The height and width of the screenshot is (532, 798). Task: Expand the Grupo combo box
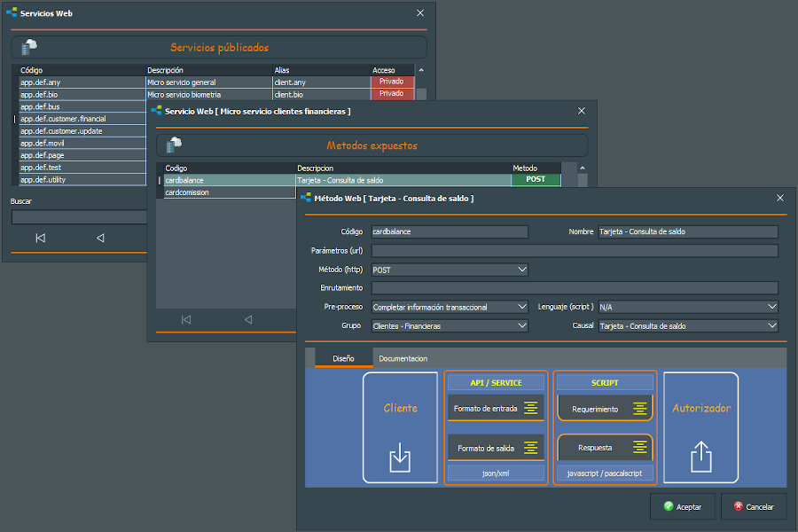(x=521, y=325)
